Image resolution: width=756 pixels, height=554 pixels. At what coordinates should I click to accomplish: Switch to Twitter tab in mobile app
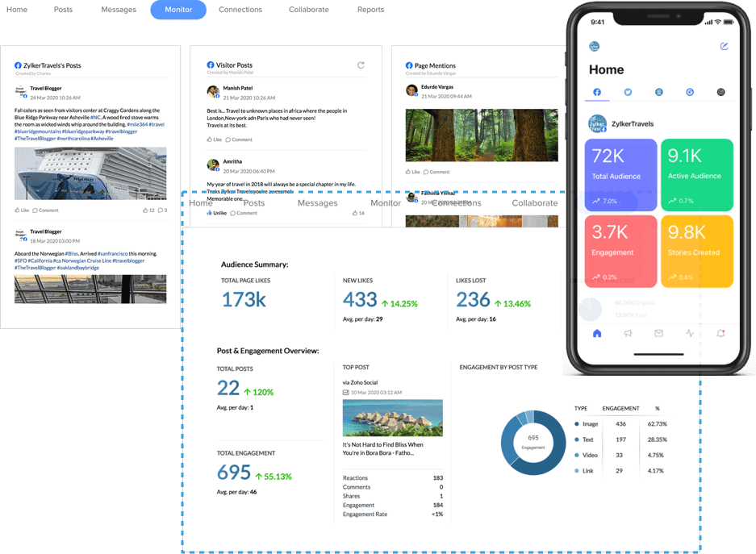[628, 93]
